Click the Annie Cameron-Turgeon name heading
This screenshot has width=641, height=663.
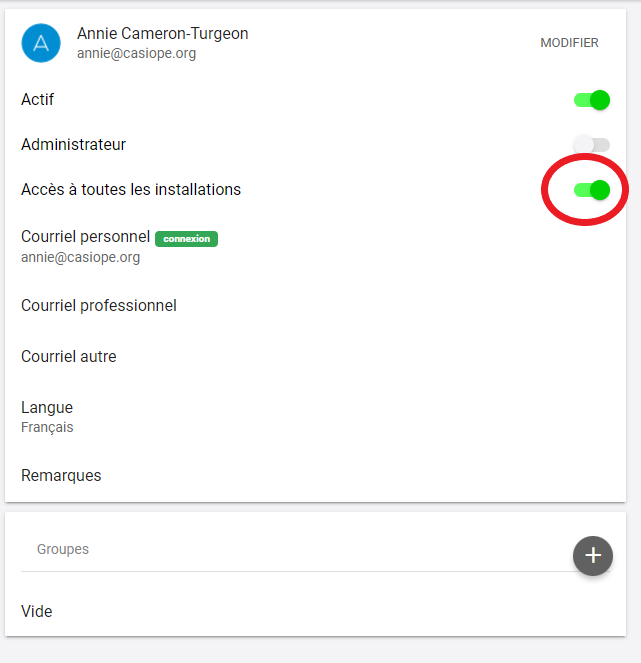[162, 33]
